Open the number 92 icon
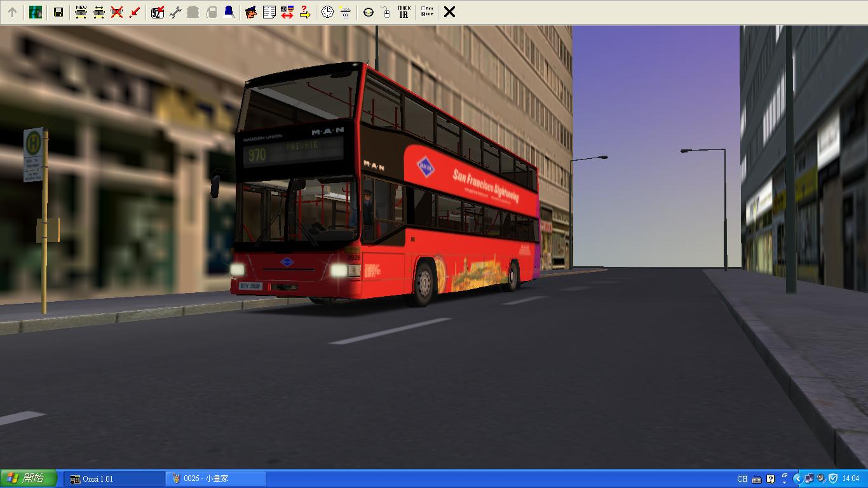 [x=158, y=12]
